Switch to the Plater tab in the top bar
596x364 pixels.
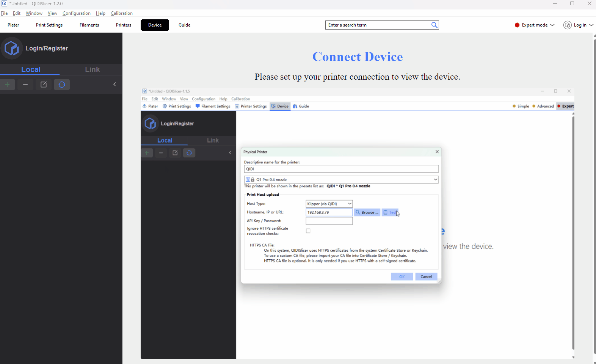click(x=13, y=25)
